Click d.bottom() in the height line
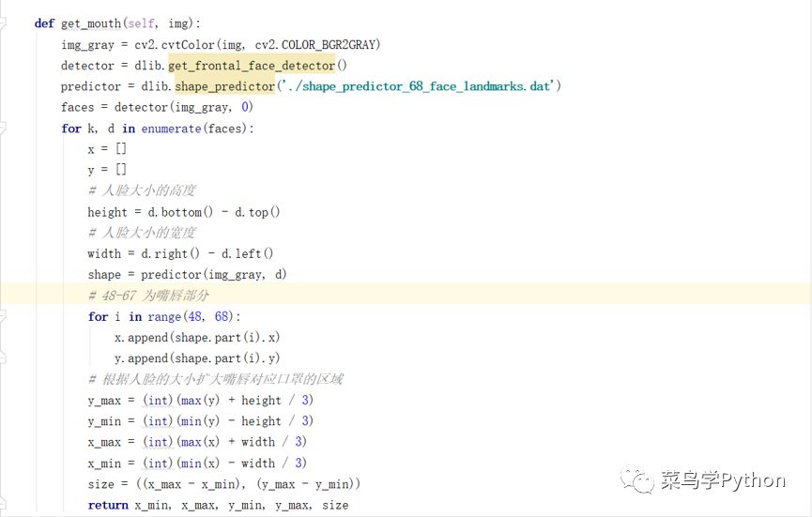The height and width of the screenshot is (517, 812). click(180, 212)
